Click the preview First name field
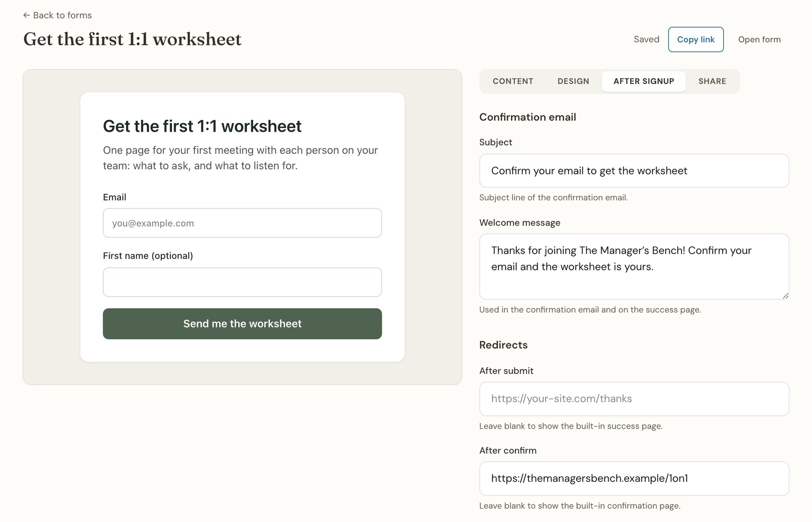The height and width of the screenshot is (522, 812). point(242,282)
